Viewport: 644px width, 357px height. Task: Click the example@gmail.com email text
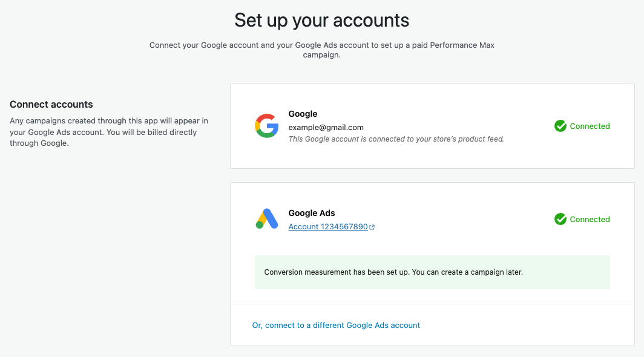point(326,127)
